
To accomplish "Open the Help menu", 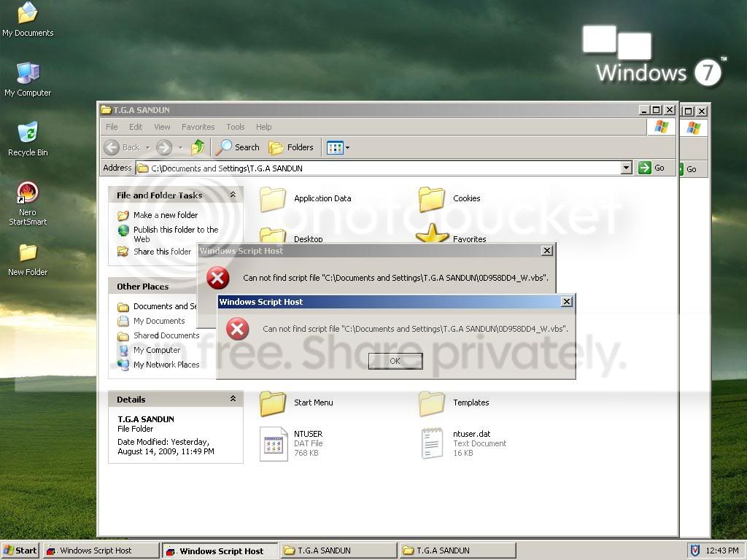I will coord(263,127).
